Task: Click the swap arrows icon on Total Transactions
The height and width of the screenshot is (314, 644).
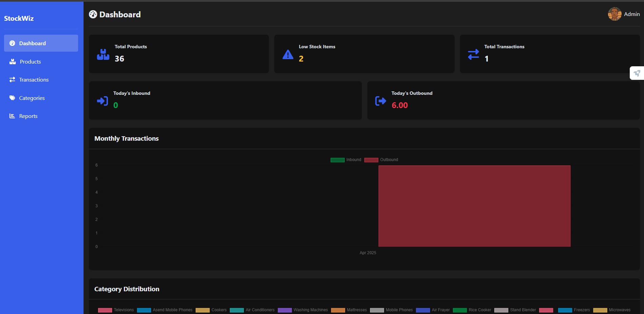Action: [x=473, y=54]
